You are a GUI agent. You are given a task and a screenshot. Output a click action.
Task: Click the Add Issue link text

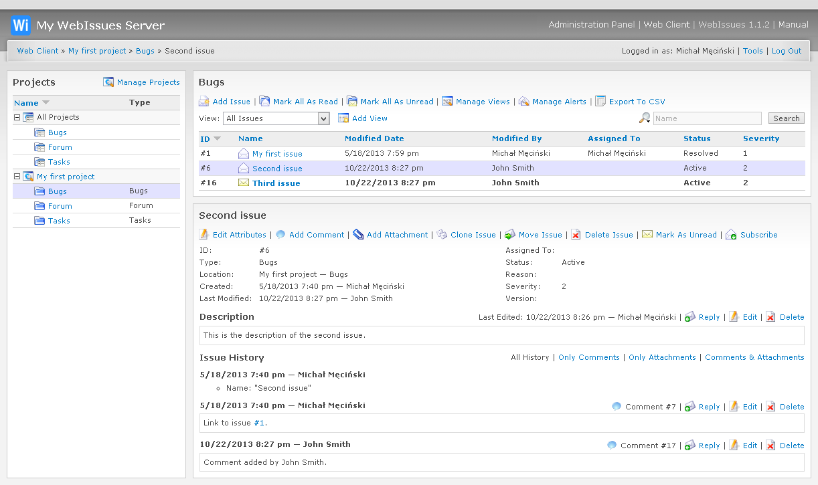(x=231, y=102)
